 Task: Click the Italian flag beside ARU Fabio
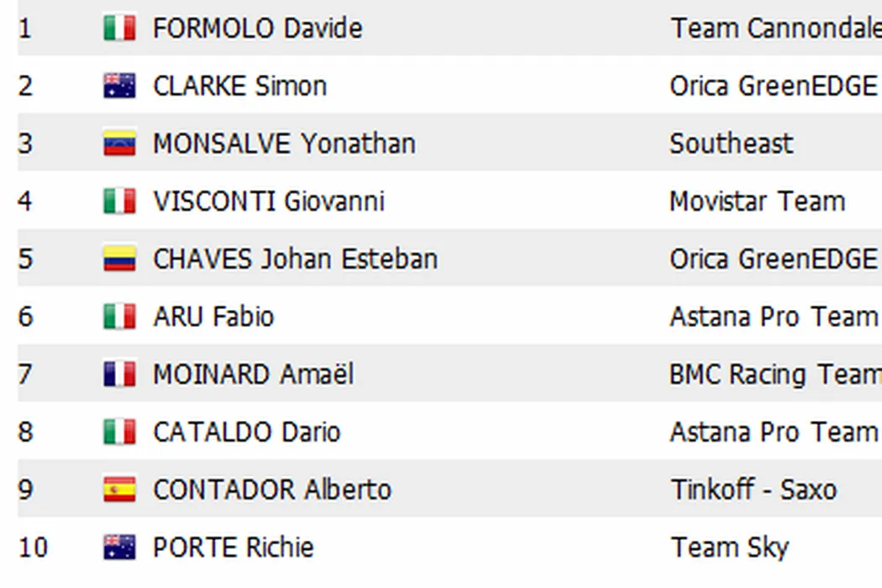[119, 317]
